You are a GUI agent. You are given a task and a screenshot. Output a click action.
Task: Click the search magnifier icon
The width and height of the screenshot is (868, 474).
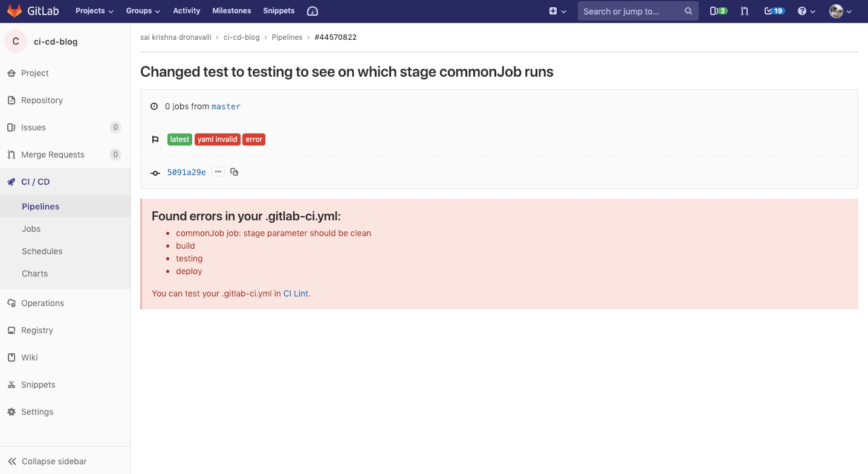click(x=688, y=11)
